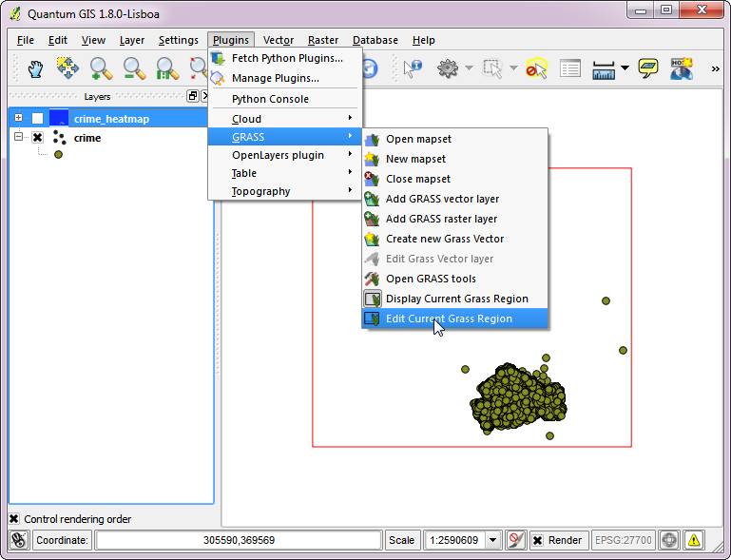Screen dimensions: 731x560
Task: Open the Settings menu
Action: pos(178,40)
